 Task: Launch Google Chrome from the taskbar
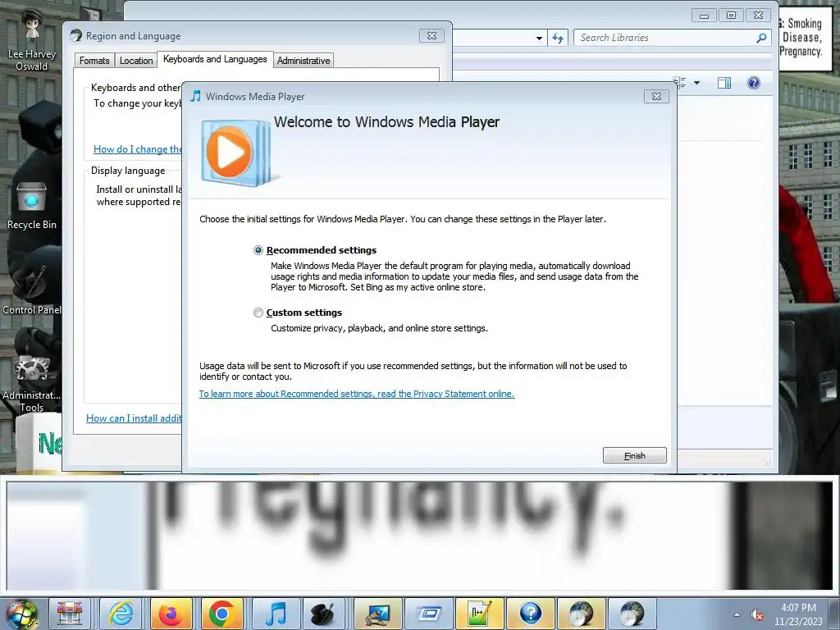tap(221, 614)
